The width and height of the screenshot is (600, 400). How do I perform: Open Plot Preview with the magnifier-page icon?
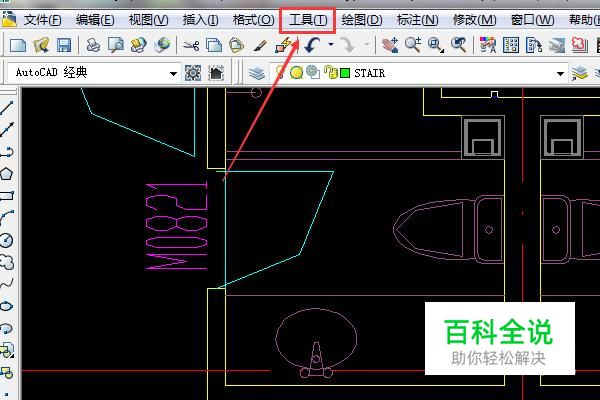116,46
